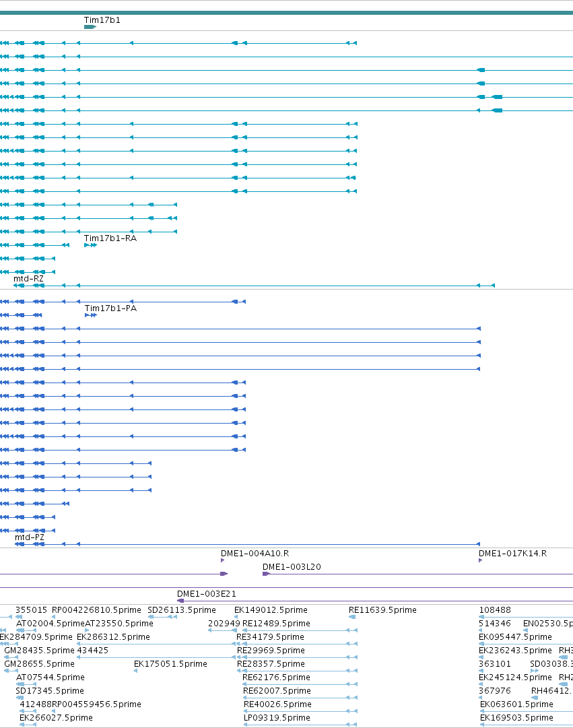Click the RP004226810.5prime small arrow glyph
The image size is (573, 728).
coord(53,617)
